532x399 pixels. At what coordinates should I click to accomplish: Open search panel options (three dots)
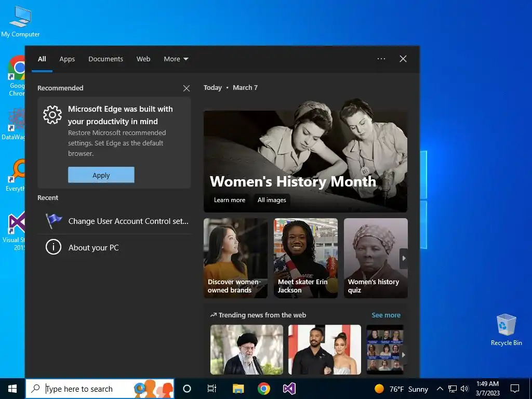tap(381, 59)
